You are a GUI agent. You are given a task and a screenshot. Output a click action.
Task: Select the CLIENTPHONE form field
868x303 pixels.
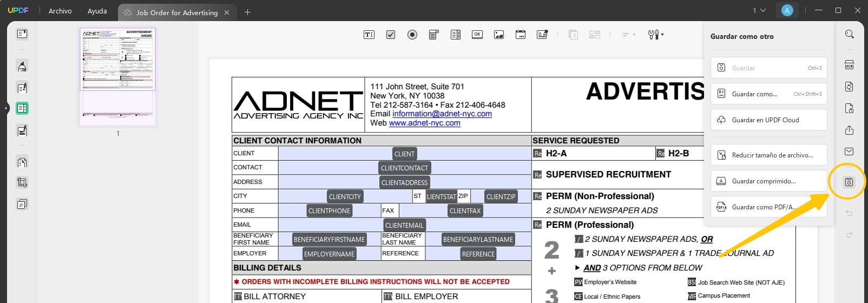(x=329, y=210)
